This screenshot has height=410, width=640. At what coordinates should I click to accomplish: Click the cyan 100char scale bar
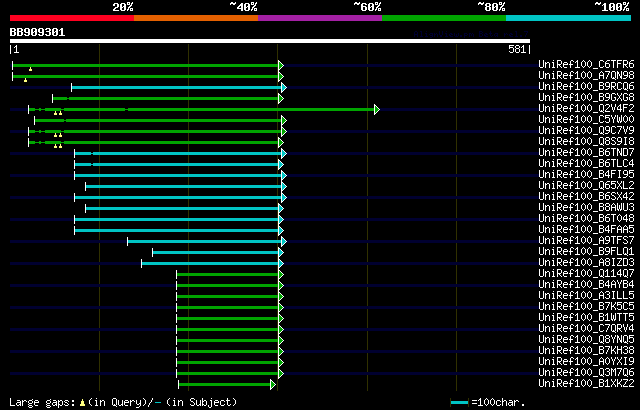tap(460, 403)
